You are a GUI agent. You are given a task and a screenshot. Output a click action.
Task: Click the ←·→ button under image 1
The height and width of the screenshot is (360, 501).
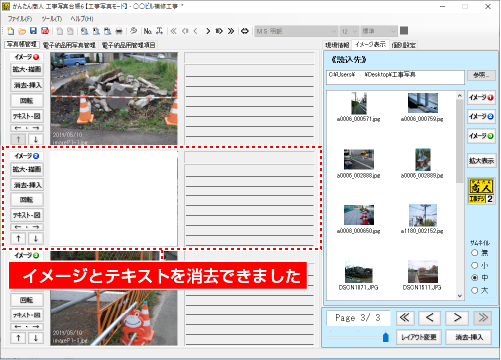coord(27,128)
